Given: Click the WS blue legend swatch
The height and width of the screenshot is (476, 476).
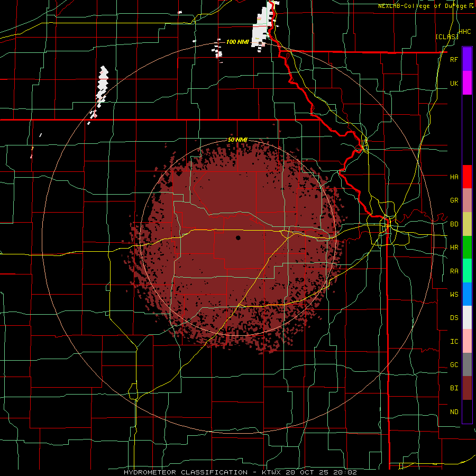Looking at the screenshot, I should tap(467, 294).
